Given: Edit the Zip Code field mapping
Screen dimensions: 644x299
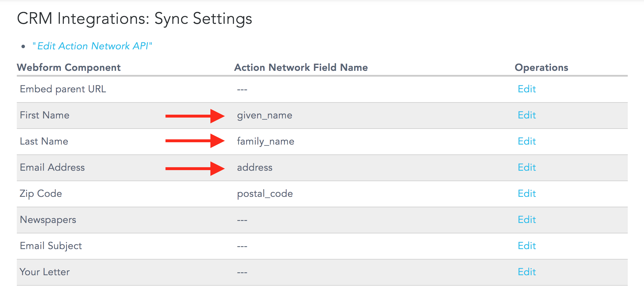Looking at the screenshot, I should click(x=527, y=193).
